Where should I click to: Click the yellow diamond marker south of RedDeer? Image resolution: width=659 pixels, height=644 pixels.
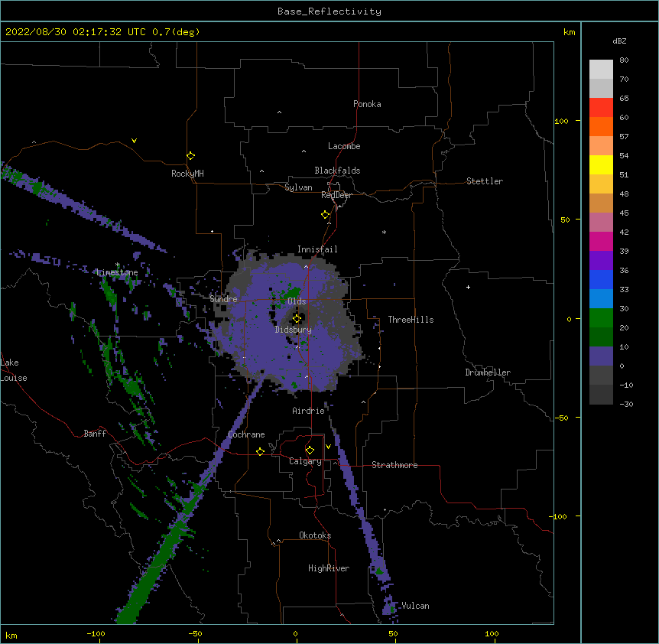tap(326, 215)
